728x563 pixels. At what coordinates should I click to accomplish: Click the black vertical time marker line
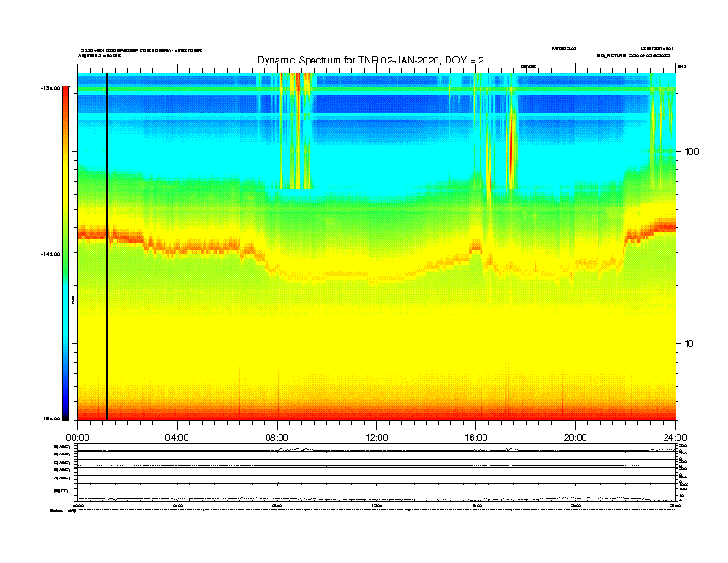(107, 247)
